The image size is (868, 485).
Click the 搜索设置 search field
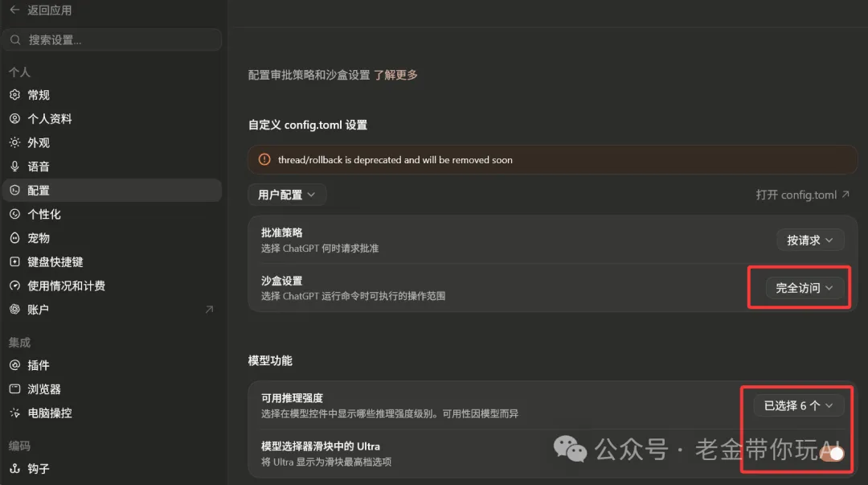coord(113,40)
